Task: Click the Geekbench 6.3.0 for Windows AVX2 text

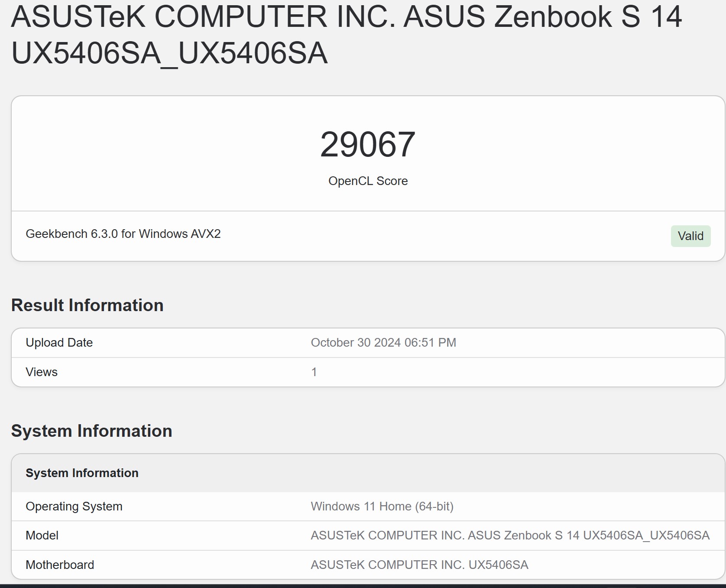Action: tap(123, 234)
